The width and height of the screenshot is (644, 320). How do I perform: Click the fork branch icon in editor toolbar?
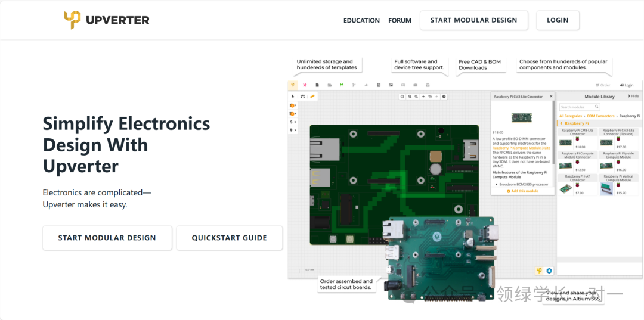point(354,85)
